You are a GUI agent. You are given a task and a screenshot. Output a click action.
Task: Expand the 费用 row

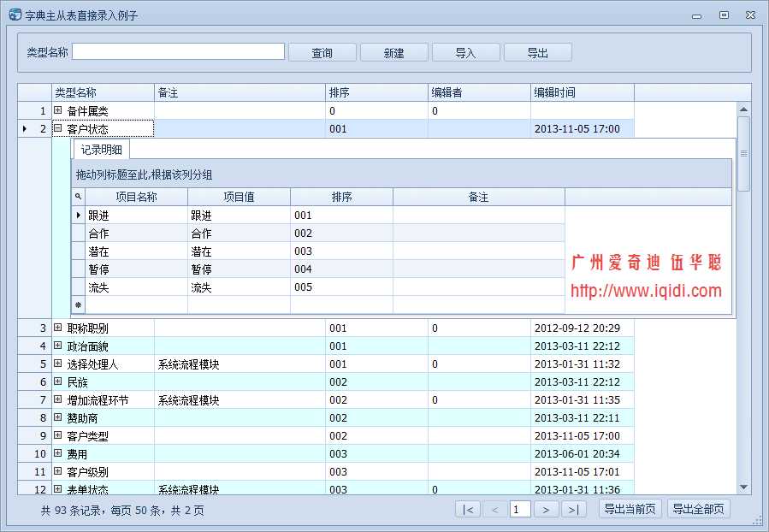(x=58, y=453)
